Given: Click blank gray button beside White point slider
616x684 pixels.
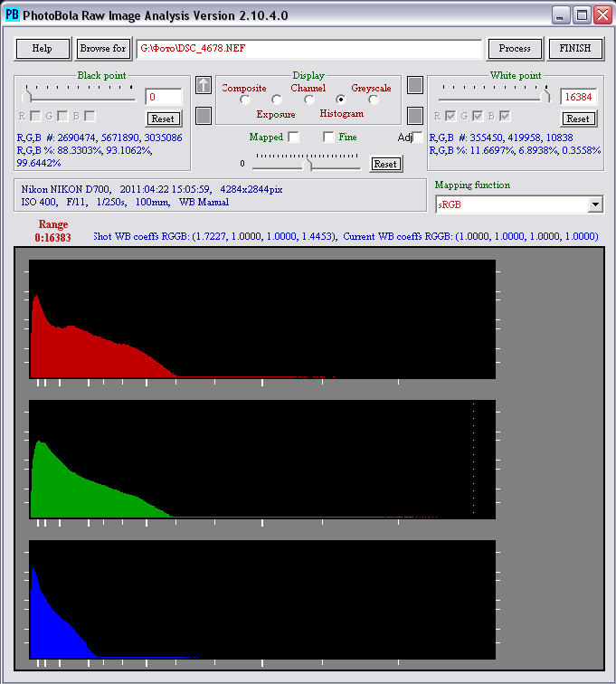Looking at the screenshot, I should point(415,85).
